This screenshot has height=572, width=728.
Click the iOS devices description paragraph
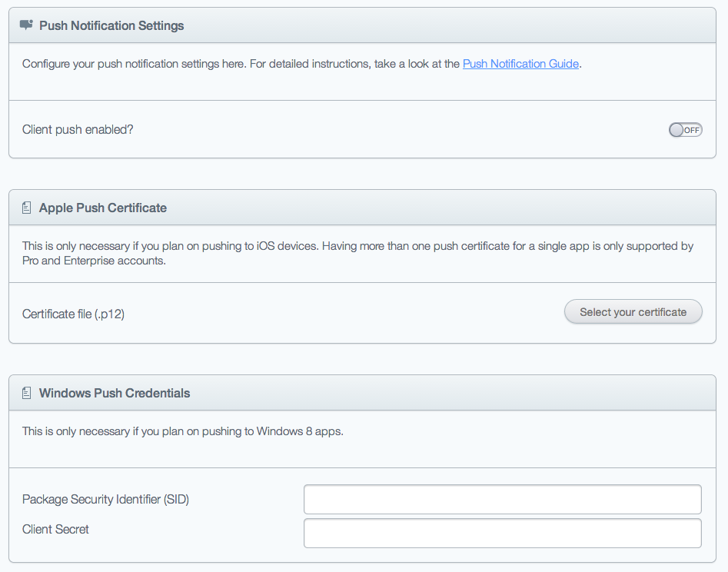point(357,247)
